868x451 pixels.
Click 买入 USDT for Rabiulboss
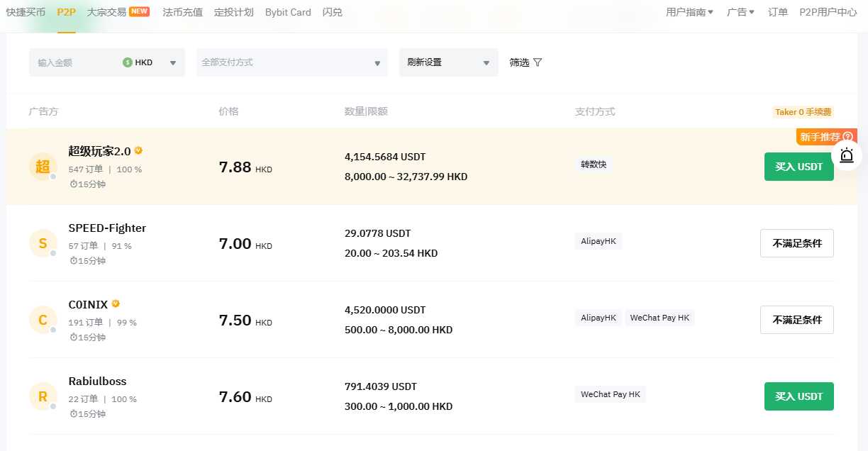pos(799,396)
